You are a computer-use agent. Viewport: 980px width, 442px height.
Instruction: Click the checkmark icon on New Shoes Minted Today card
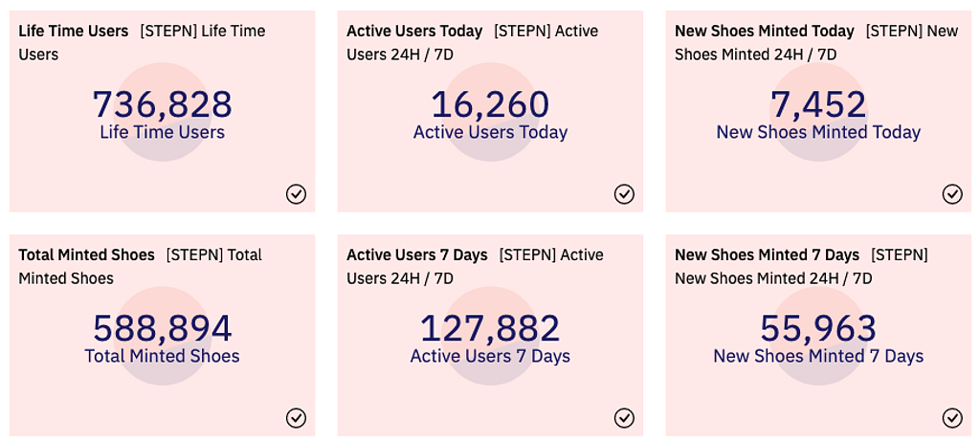[952, 194]
